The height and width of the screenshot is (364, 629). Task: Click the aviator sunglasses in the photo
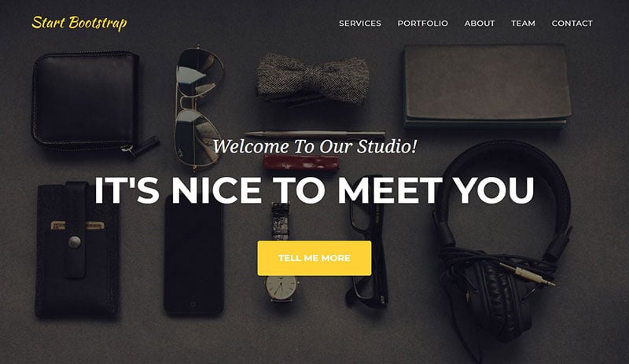(x=199, y=108)
